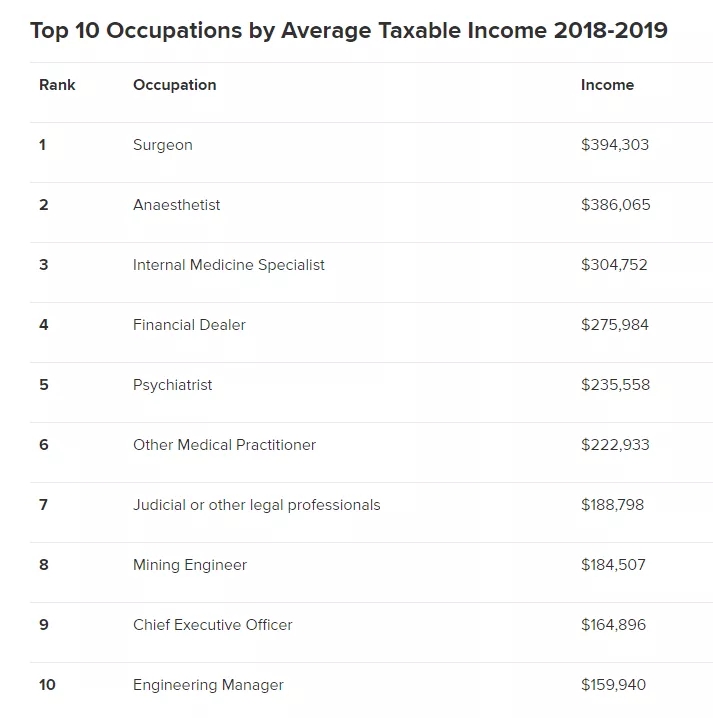Viewport: 713px width, 718px height.
Task: Select Internal Medicine Specialist text
Action: 229,265
